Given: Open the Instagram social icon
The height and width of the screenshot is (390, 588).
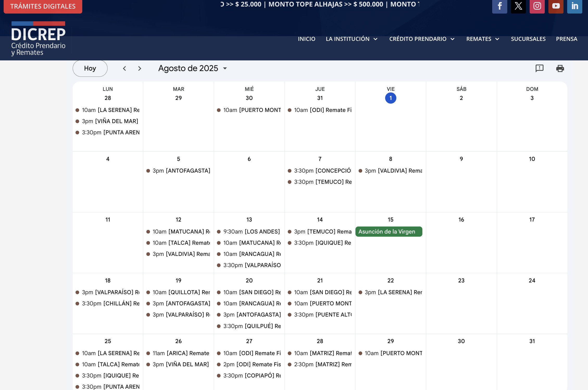Looking at the screenshot, I should pyautogui.click(x=537, y=6).
